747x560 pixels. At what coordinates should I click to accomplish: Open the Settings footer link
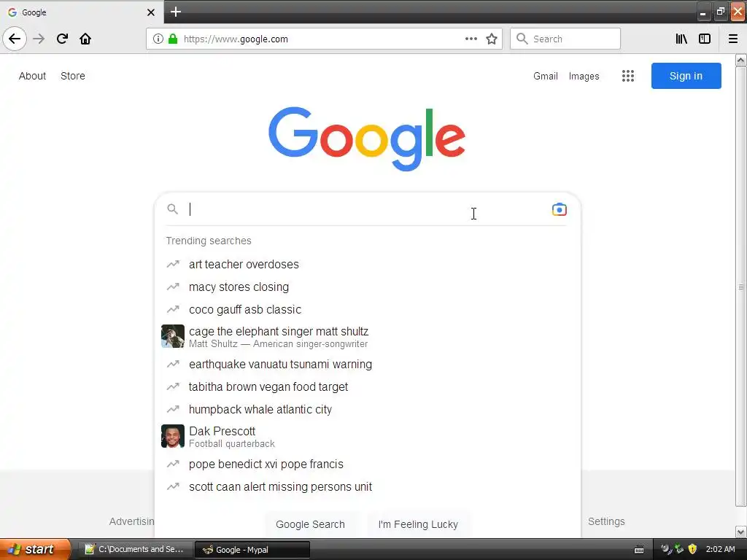[606, 521]
